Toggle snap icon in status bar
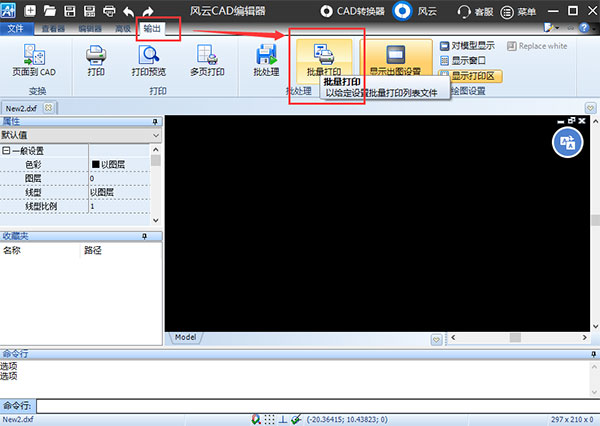Screen dimensions: 600x426 [x=256, y=419]
